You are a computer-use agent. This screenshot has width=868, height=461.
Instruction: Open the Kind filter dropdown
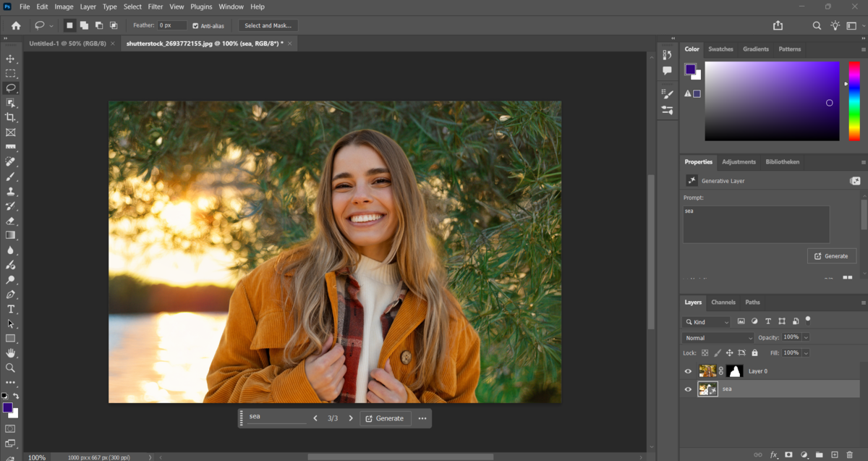click(706, 322)
